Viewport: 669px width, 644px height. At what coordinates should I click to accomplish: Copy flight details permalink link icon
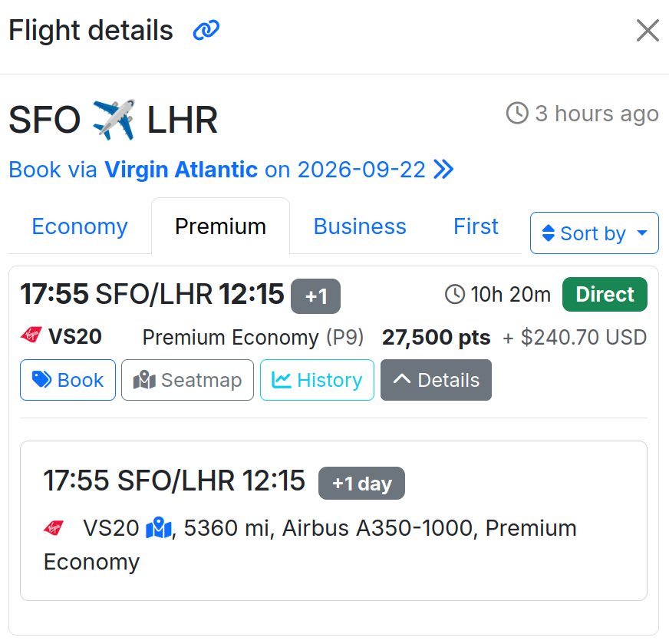(206, 31)
